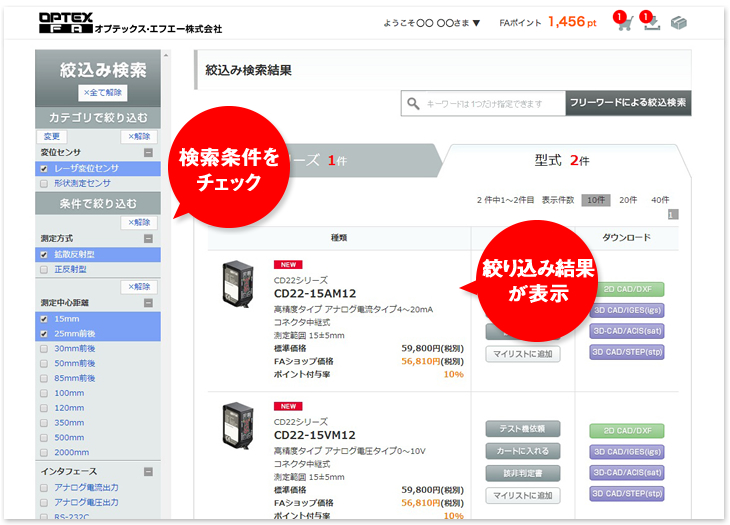Click カートに入れる for CD22-15VM12
This screenshot has height=525, width=730.
[x=523, y=451]
